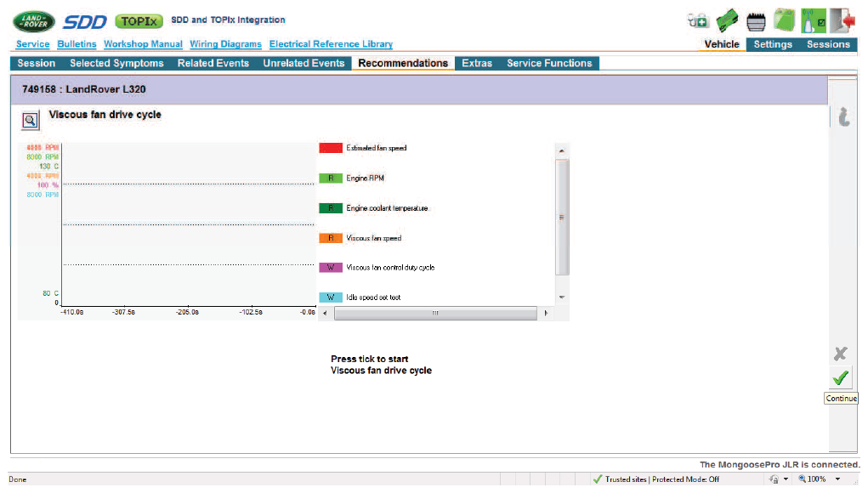Viewport: 868px width, 493px height.
Task: Toggle the Viscous fan control duty cycle marker
Action: coord(331,267)
